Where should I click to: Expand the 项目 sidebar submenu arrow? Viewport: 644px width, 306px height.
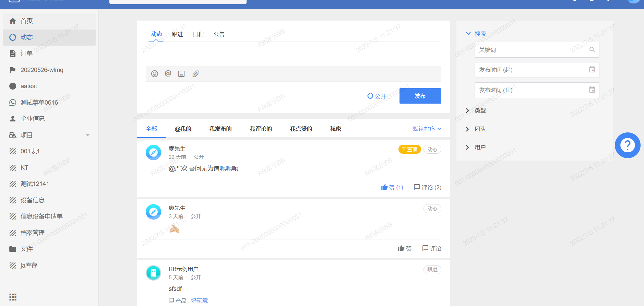(x=88, y=135)
